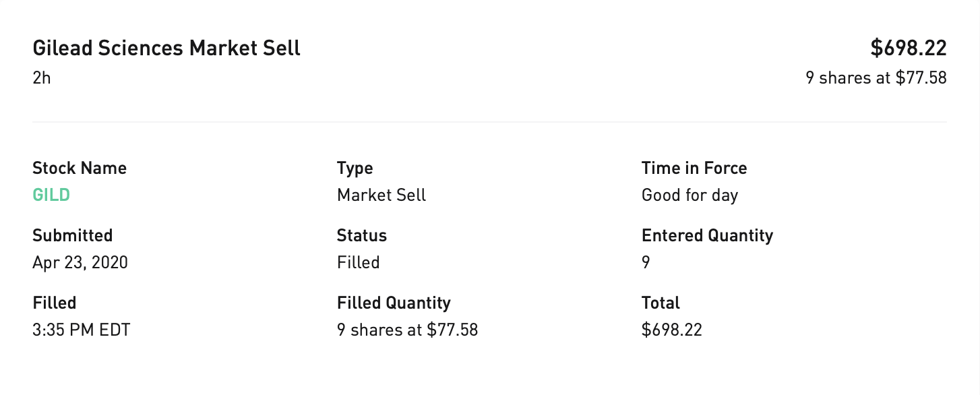The width and height of the screenshot is (980, 395).
Task: Click the Status field label
Action: (362, 235)
